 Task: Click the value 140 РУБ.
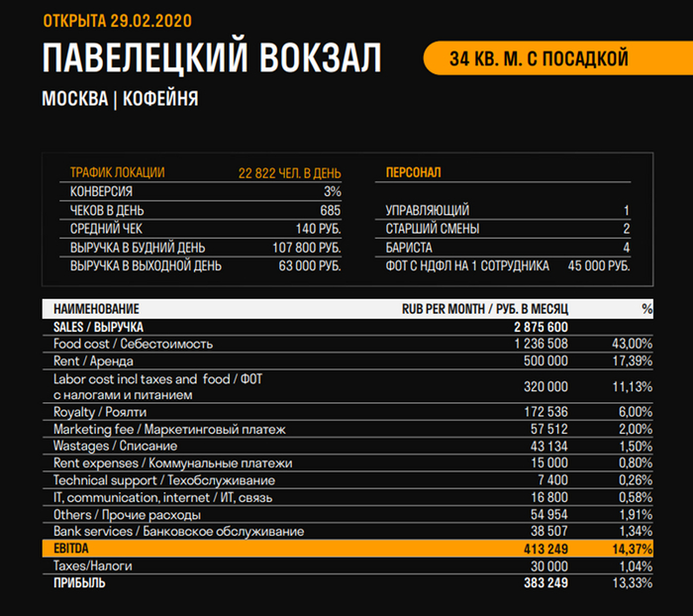[318, 229]
